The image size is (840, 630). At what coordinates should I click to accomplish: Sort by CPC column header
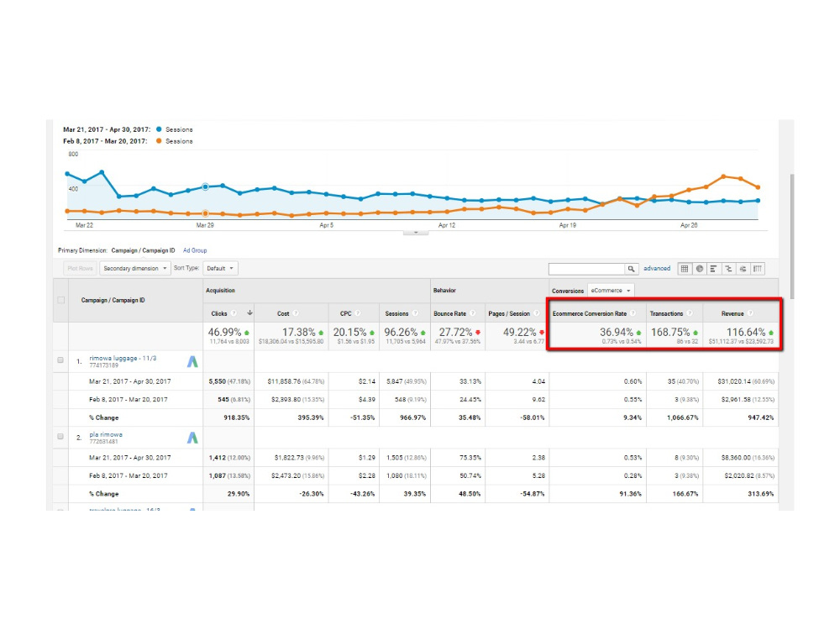(345, 313)
